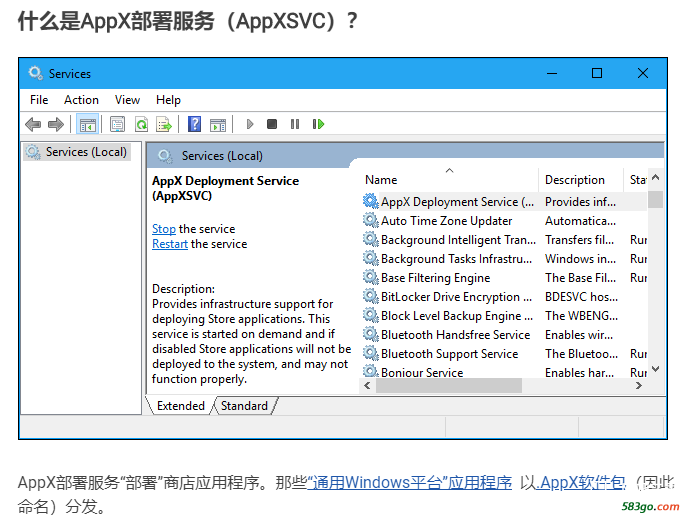Image resolution: width=685 pixels, height=522 pixels.
Task: Click the Restart Service icon
Action: tap(318, 124)
